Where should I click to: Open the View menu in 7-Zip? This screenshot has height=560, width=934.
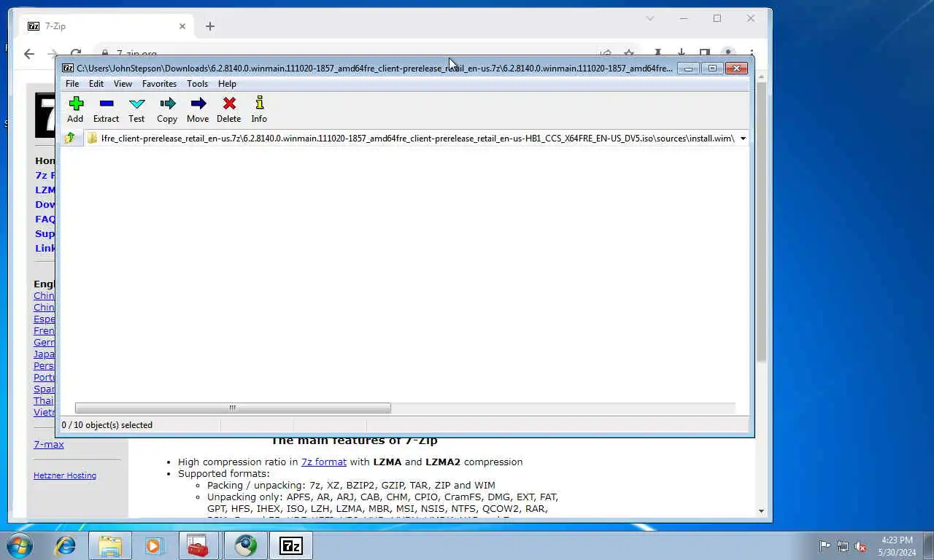click(x=123, y=84)
